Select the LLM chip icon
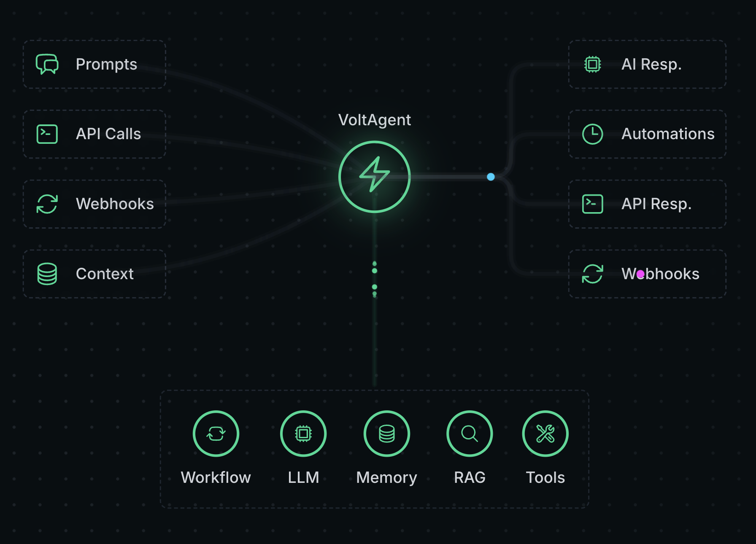This screenshot has width=756, height=544. [x=303, y=434]
